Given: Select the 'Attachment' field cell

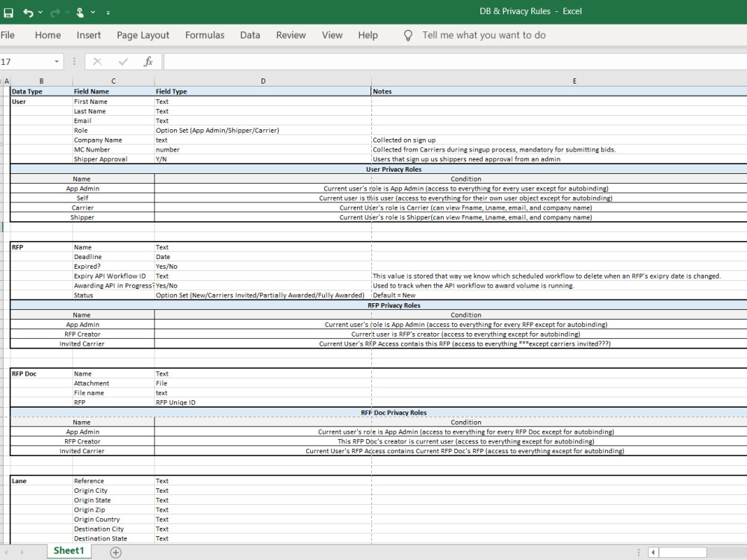Looking at the screenshot, I should [x=114, y=383].
